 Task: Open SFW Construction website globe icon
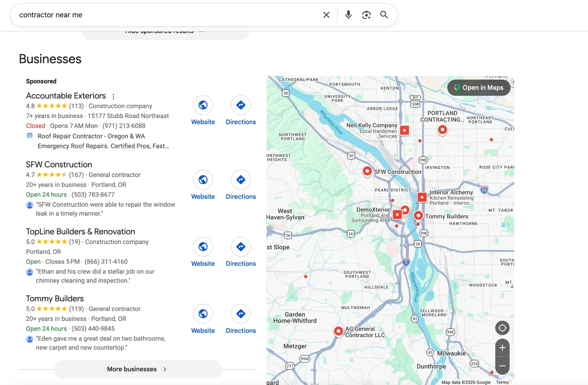coord(203,179)
